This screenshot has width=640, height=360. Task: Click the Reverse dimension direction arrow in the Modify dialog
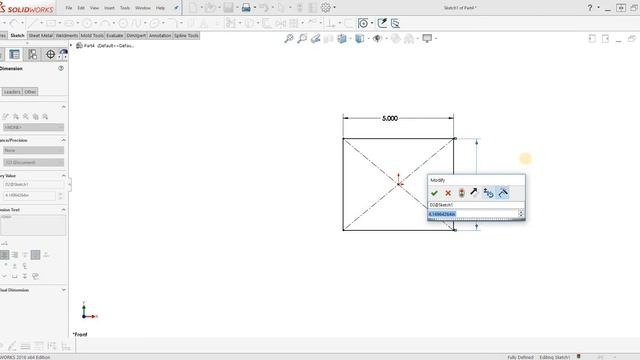473,192
